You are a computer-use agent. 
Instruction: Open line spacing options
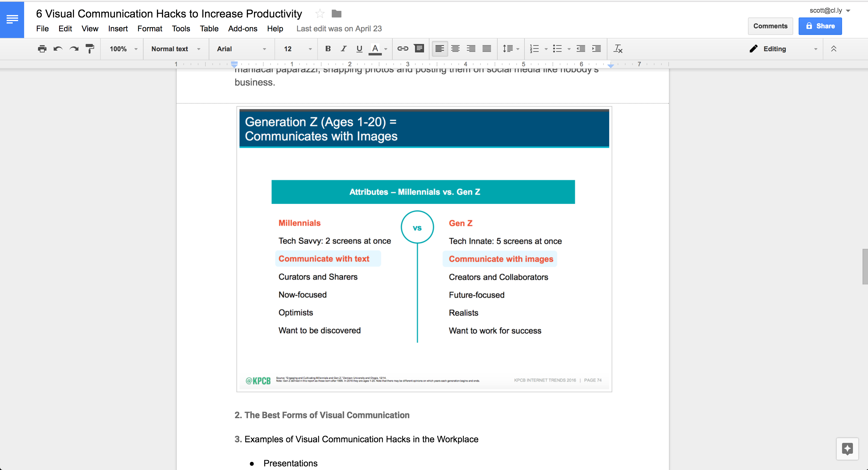(511, 49)
